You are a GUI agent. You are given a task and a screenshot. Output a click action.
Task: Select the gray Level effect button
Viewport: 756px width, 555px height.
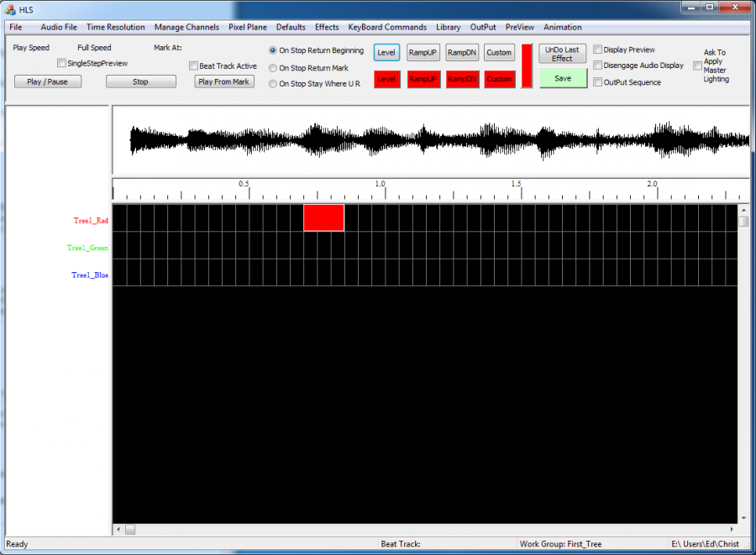pyautogui.click(x=387, y=53)
